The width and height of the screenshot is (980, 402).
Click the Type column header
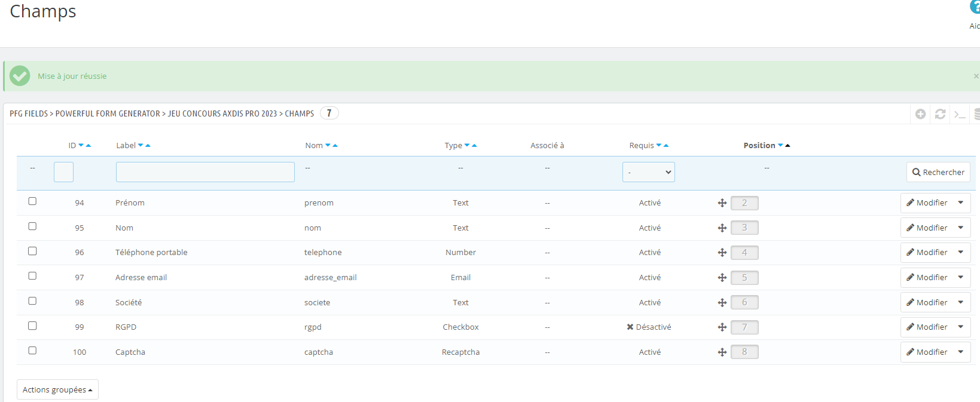tap(453, 145)
